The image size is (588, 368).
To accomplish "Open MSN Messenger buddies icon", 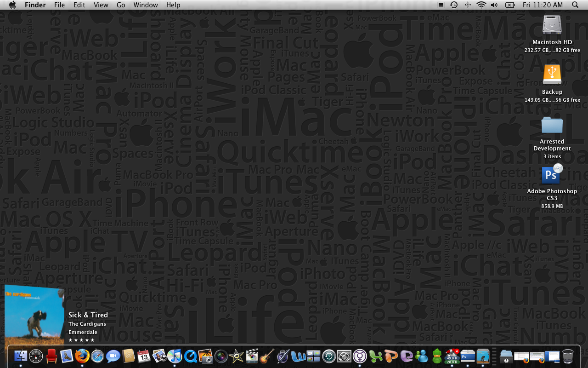I will pyautogui.click(x=421, y=356).
